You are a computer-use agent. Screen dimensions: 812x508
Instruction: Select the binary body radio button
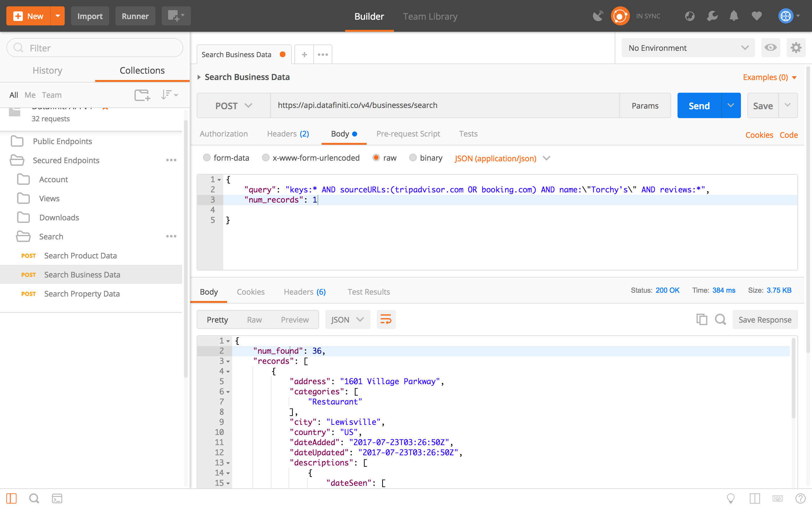coord(413,157)
